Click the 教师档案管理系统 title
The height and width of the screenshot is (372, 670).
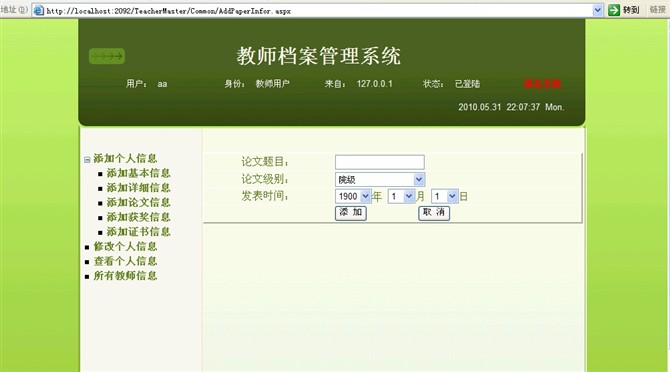tap(319, 56)
